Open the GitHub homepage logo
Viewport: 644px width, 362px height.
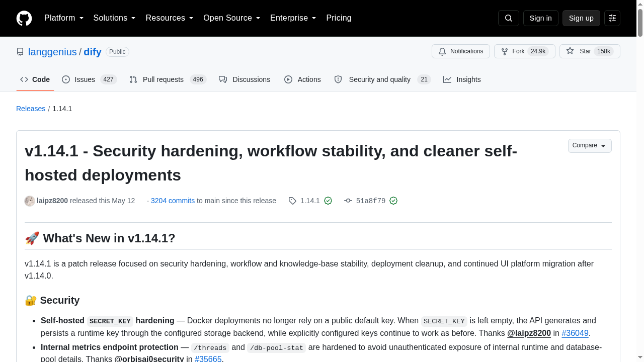click(24, 18)
